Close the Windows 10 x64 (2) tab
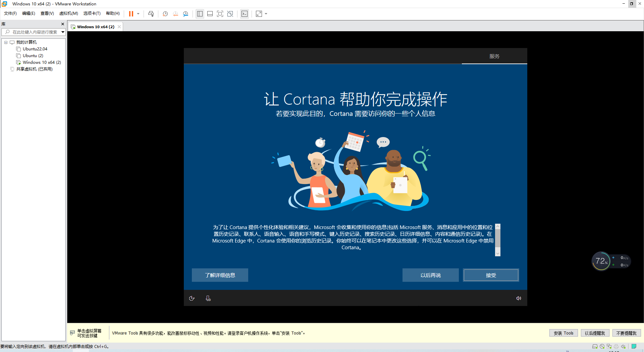Image resolution: width=644 pixels, height=352 pixels. pyautogui.click(x=119, y=27)
